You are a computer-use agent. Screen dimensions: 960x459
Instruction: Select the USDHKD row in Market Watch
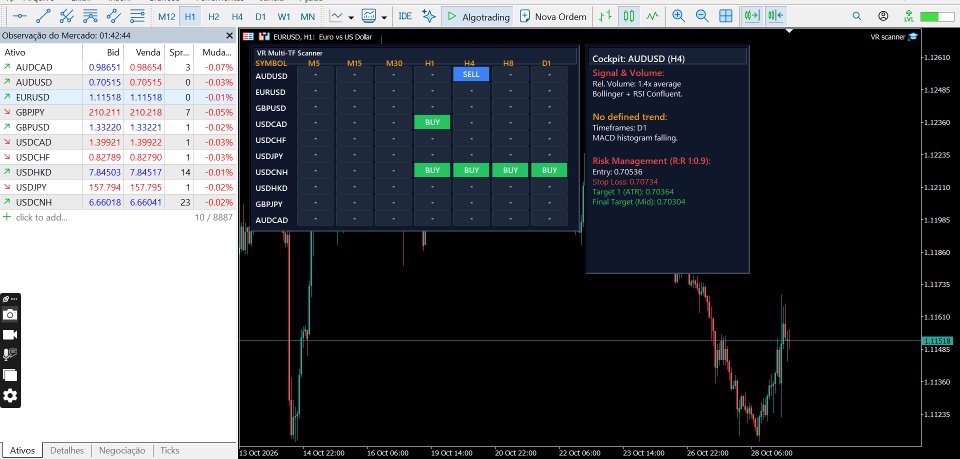pyautogui.click(x=118, y=173)
